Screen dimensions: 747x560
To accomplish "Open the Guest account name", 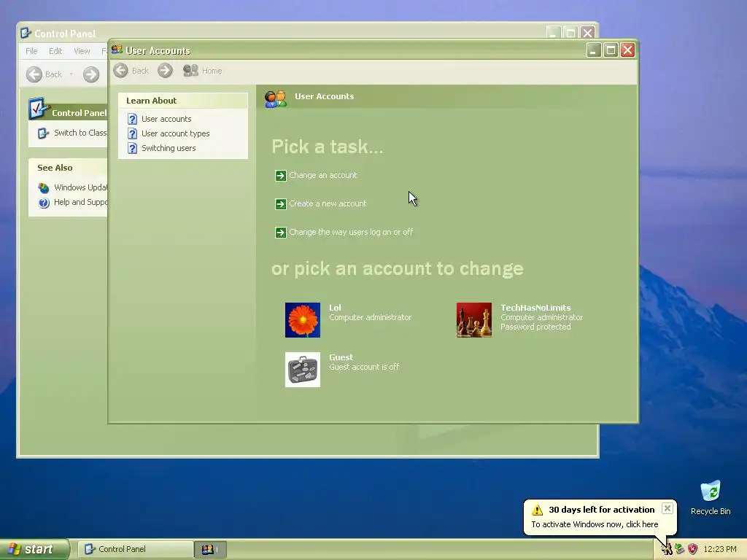I will pos(341,357).
